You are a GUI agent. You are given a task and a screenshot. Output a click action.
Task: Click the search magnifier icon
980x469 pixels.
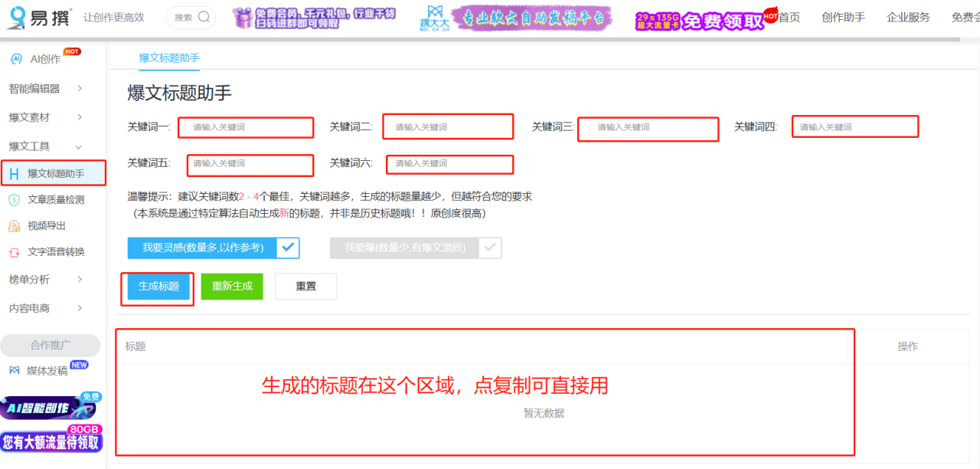tap(204, 17)
